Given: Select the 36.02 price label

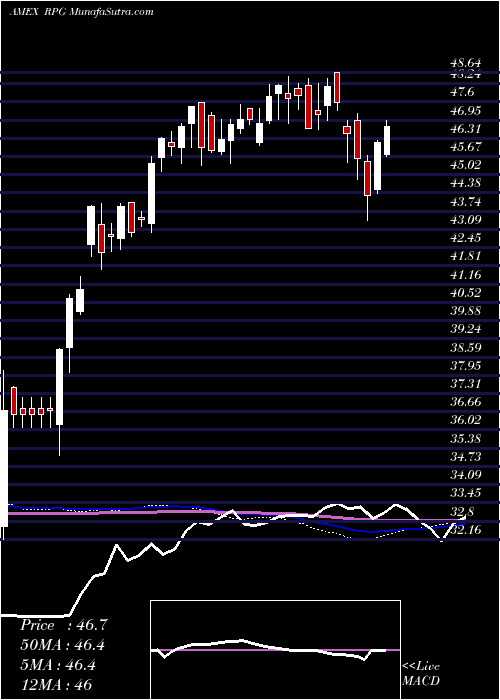Looking at the screenshot, I should tap(465, 421).
